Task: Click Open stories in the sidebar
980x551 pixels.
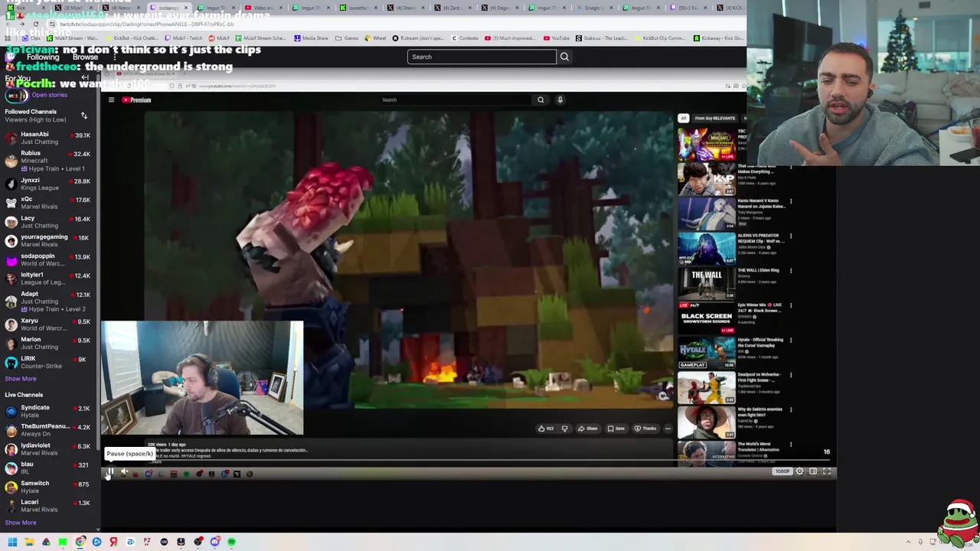Action: 49,95
